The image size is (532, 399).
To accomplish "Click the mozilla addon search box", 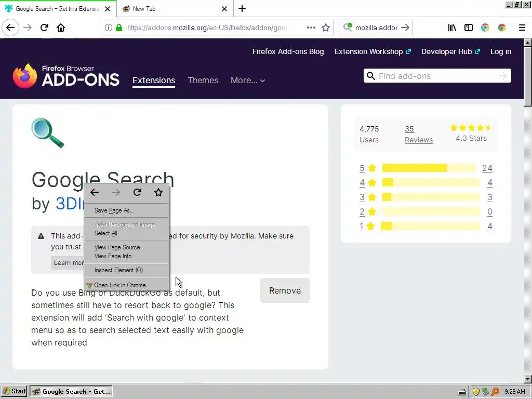I will coord(376,28).
